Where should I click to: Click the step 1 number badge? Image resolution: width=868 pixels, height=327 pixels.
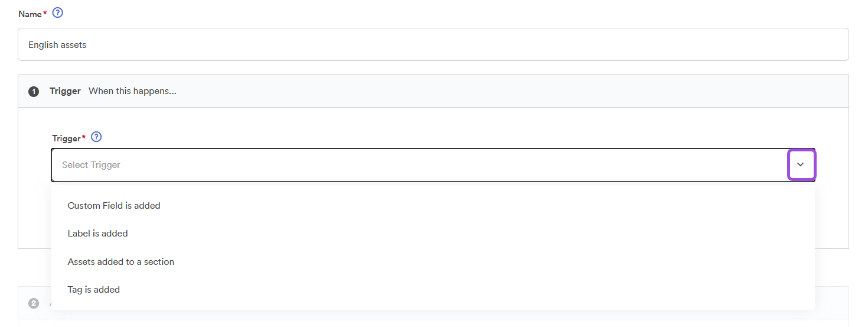[34, 92]
